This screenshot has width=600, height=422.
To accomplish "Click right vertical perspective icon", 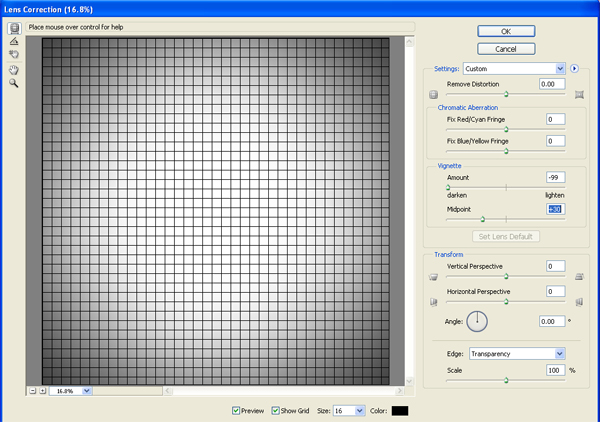I will click(579, 276).
